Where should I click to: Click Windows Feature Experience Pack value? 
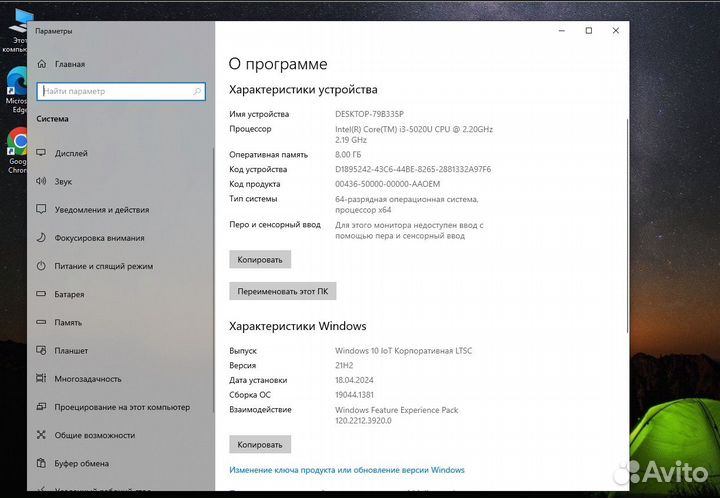tap(396, 415)
